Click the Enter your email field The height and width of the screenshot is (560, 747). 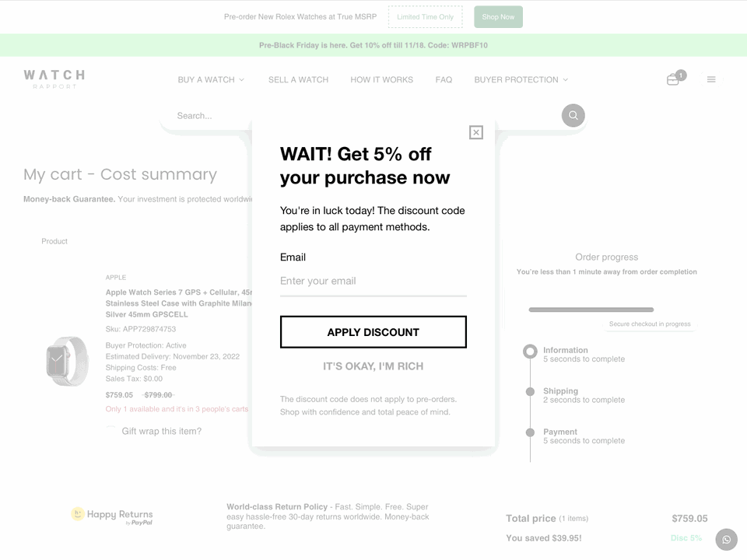373,281
